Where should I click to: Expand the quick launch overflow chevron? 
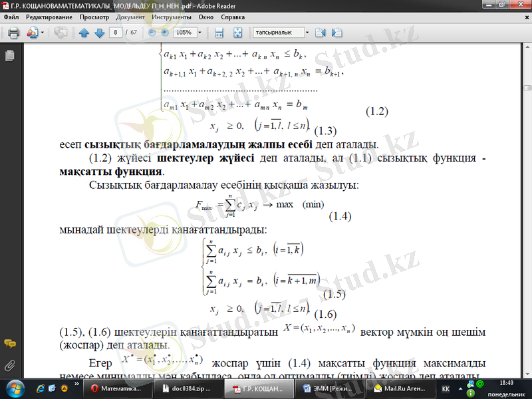click(76, 384)
